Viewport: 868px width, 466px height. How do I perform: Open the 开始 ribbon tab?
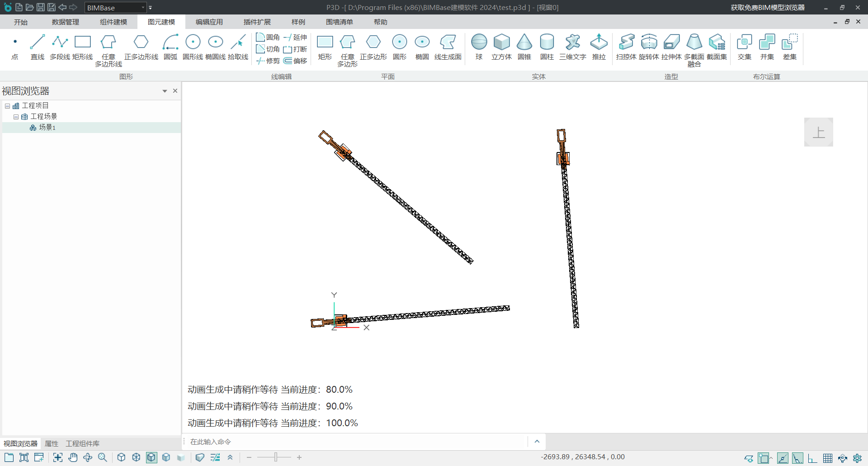[21, 22]
